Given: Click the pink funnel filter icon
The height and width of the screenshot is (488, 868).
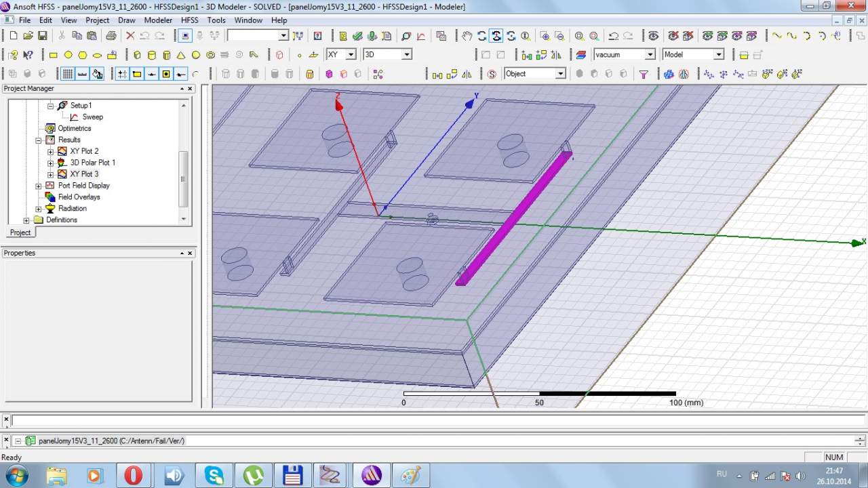Looking at the screenshot, I should click(x=644, y=74).
